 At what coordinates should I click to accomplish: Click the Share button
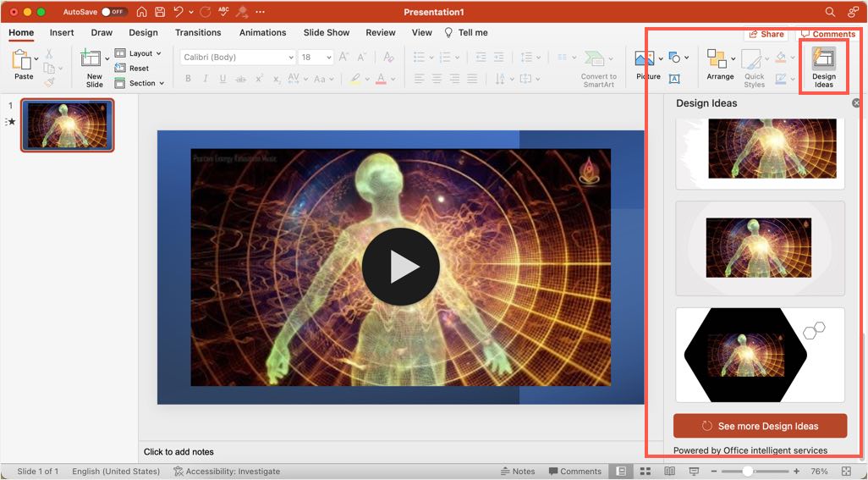766,34
